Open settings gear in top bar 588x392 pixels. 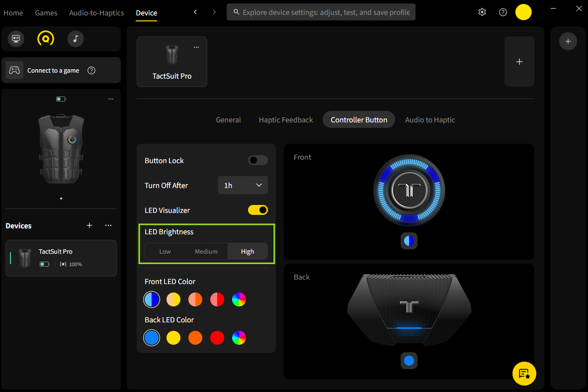482,12
